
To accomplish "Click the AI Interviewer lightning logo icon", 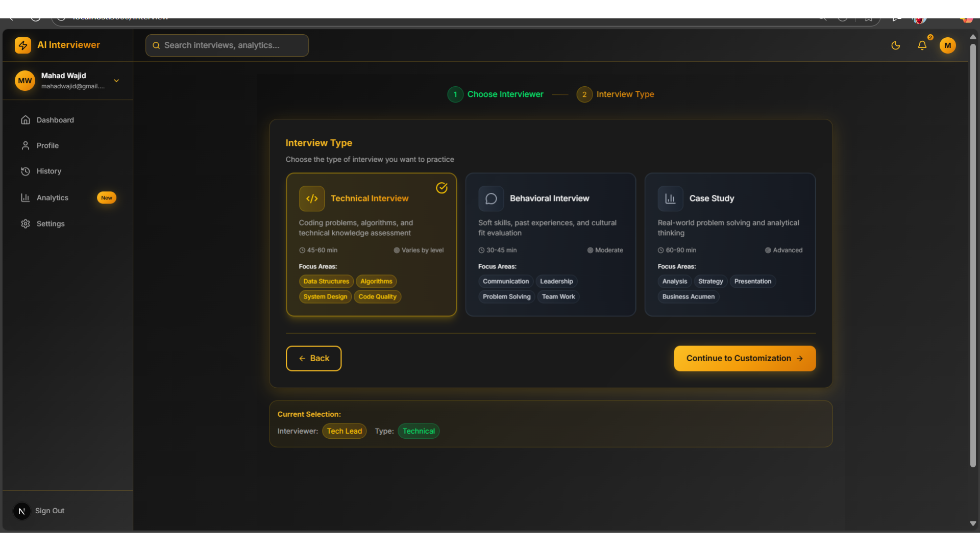I will point(23,45).
